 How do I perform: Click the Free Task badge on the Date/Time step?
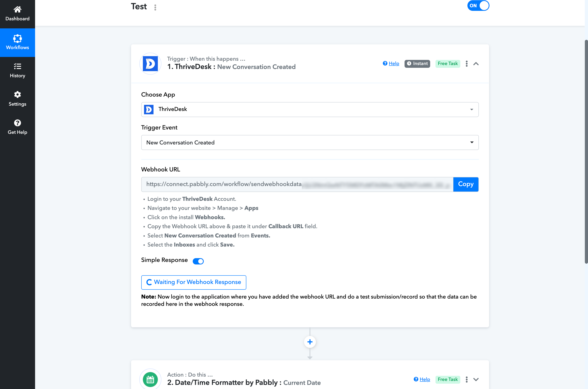[448, 379]
